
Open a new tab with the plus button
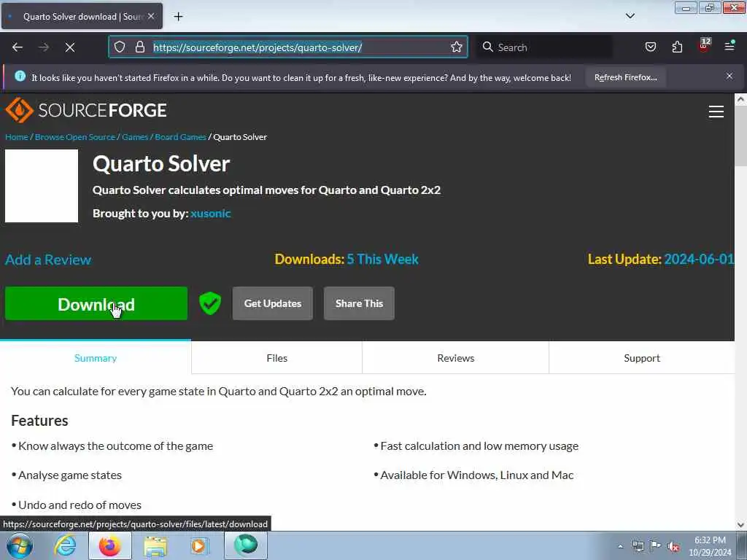pos(178,17)
